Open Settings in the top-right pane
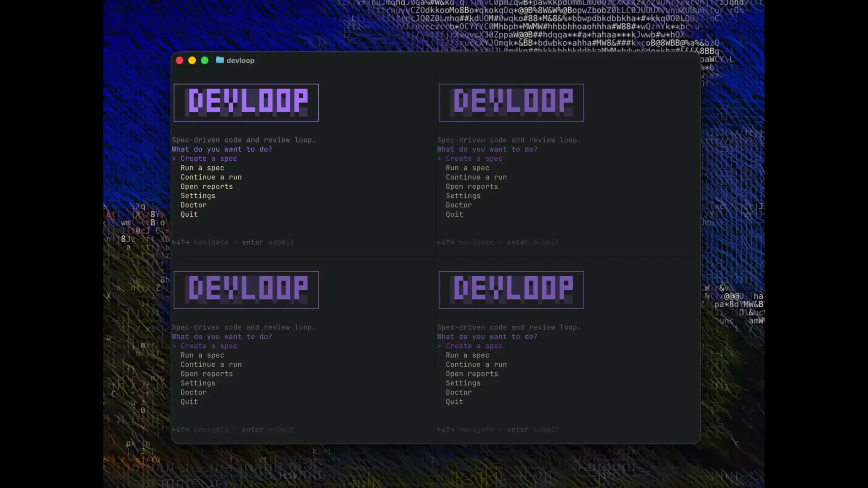This screenshot has width=868, height=488. tap(463, 196)
